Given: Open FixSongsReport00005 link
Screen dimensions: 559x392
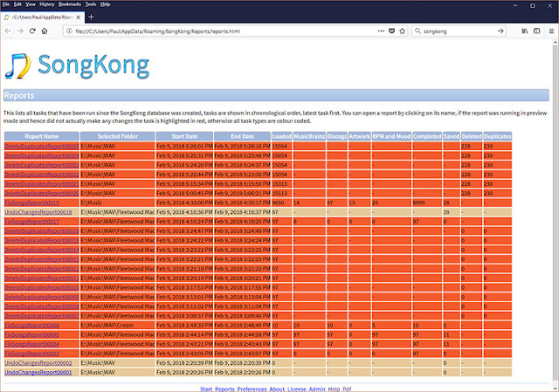Looking at the screenshot, I should click(x=31, y=334).
